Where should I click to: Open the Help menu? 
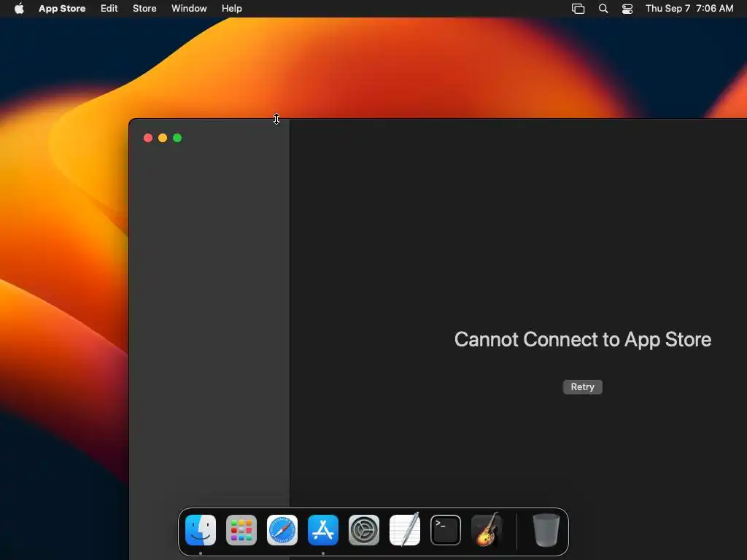coord(231,8)
